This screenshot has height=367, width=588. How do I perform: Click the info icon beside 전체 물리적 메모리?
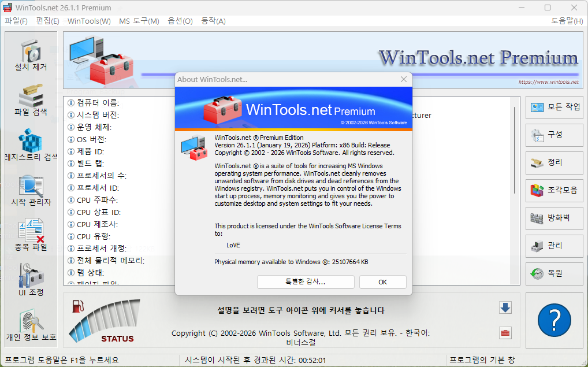pyautogui.click(x=71, y=261)
